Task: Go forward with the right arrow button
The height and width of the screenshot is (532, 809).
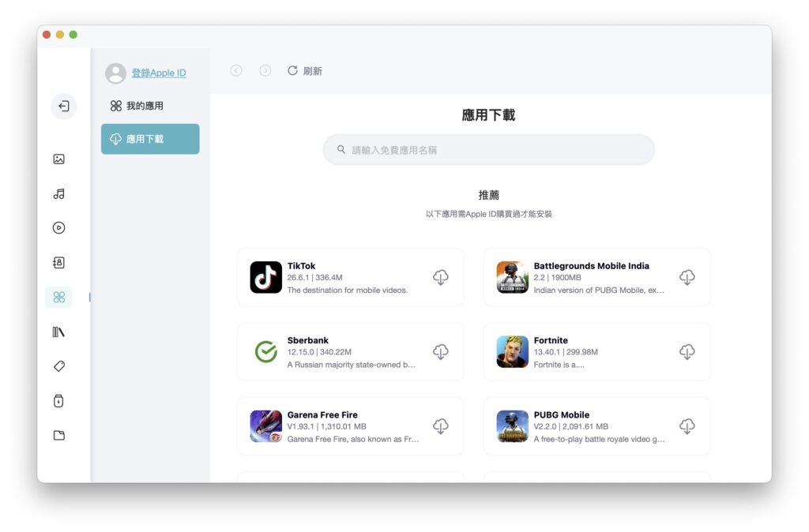Action: point(265,70)
